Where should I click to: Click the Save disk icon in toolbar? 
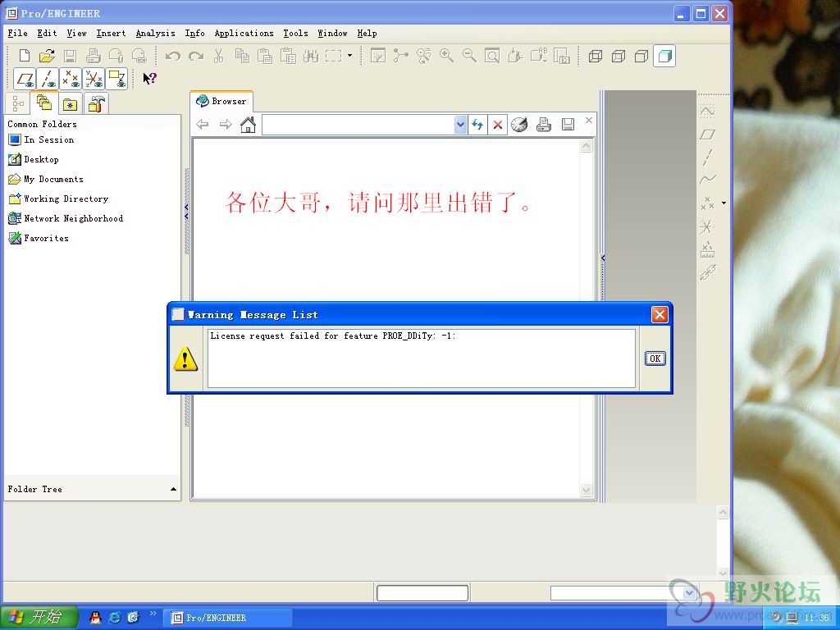(x=71, y=56)
